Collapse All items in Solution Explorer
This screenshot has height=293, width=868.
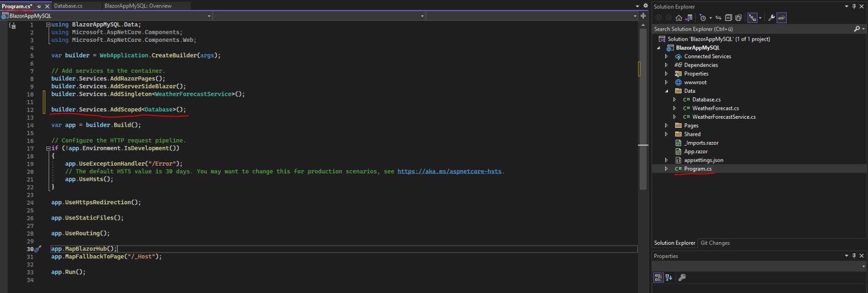click(729, 18)
